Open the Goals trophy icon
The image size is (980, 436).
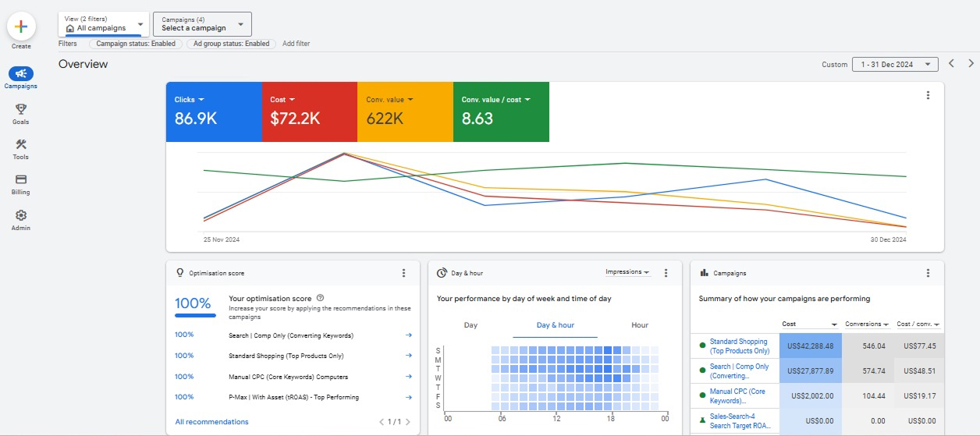pyautogui.click(x=21, y=110)
